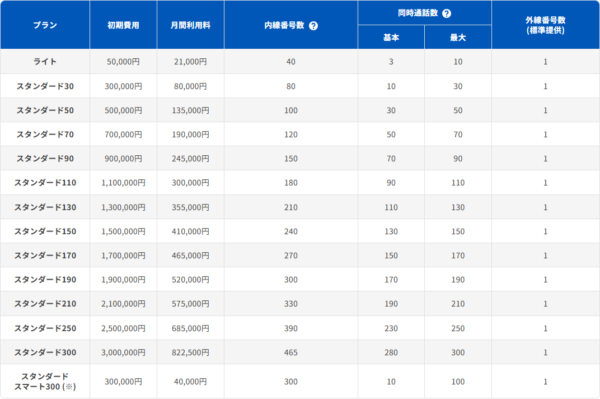Click the 355,000円 monthly fee cell
Screen dimensions: 600x399
pyautogui.click(x=191, y=207)
